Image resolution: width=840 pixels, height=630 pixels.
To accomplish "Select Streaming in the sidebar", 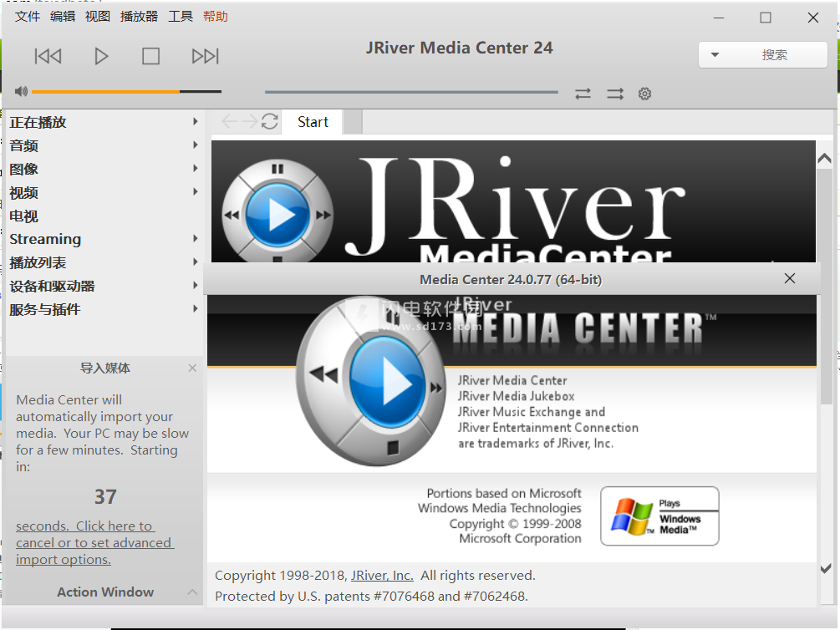I will (x=45, y=239).
